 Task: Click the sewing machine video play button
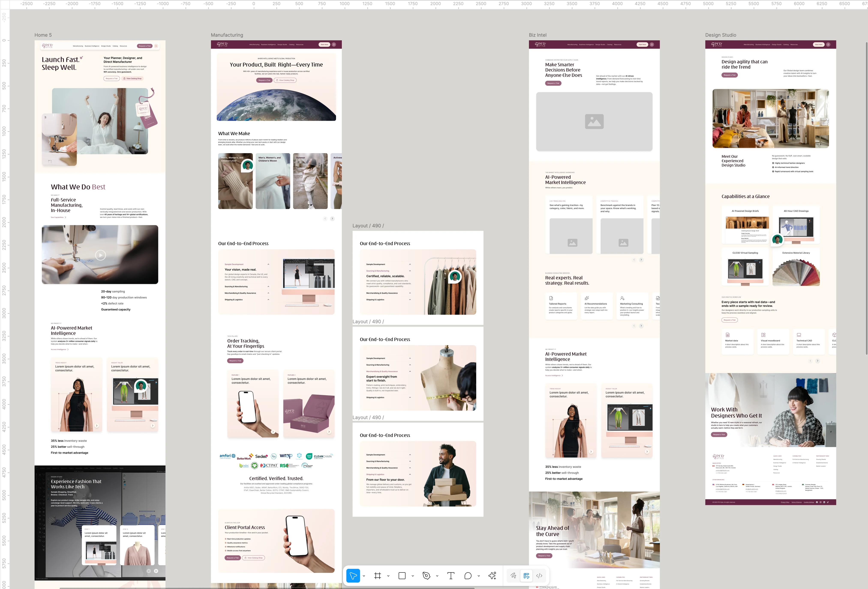point(100,255)
